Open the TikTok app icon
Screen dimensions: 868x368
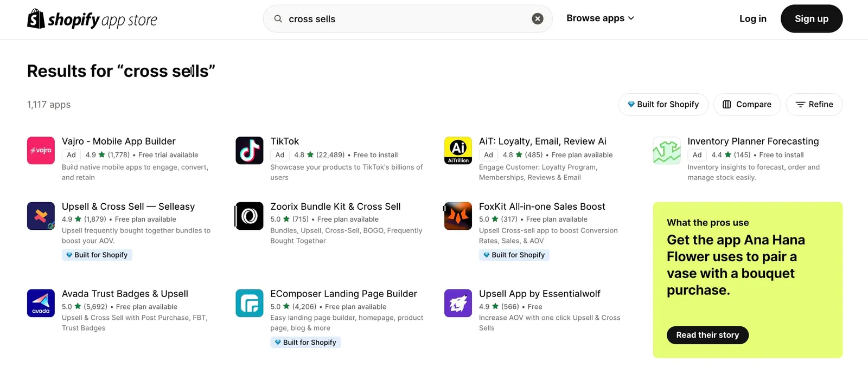[x=250, y=151]
